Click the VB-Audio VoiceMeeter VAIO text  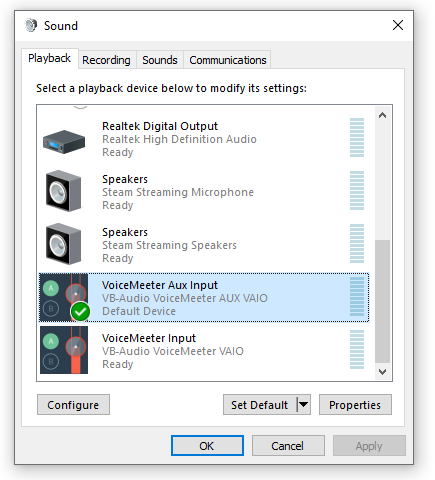click(x=173, y=351)
